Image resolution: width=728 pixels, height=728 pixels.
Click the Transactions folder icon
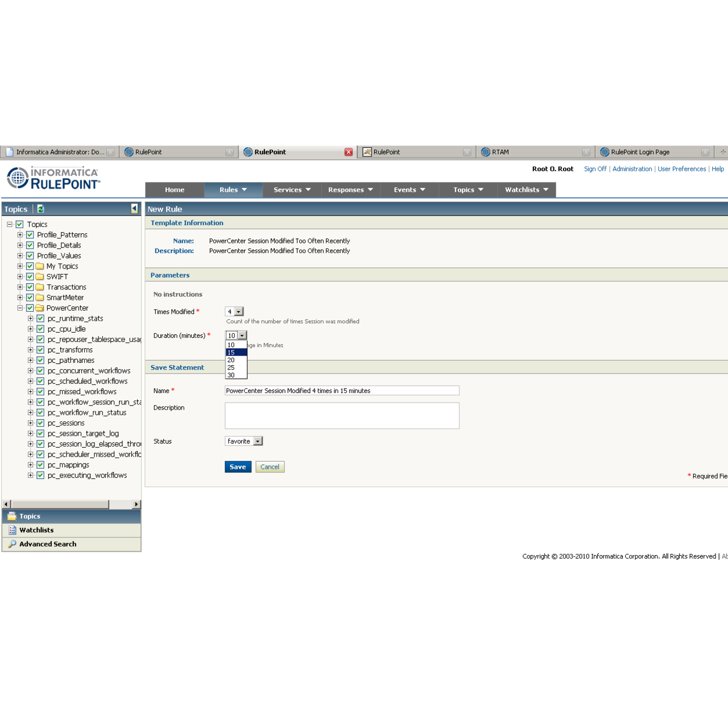40,287
